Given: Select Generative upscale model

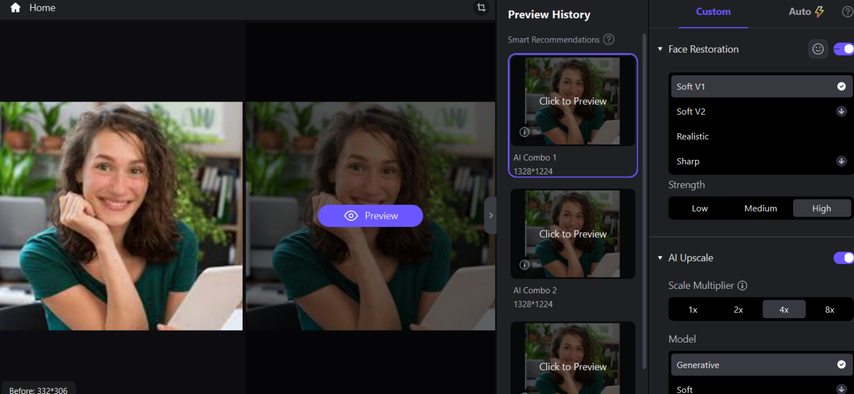Looking at the screenshot, I should pyautogui.click(x=761, y=365).
